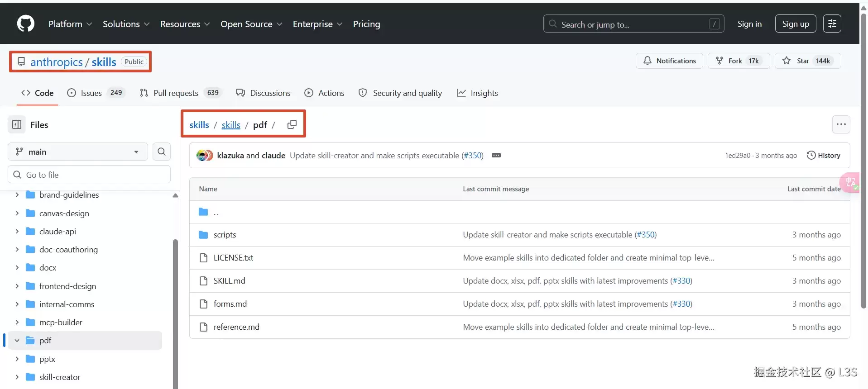
Task: Open pull request #350 link in commit header
Action: 472,156
